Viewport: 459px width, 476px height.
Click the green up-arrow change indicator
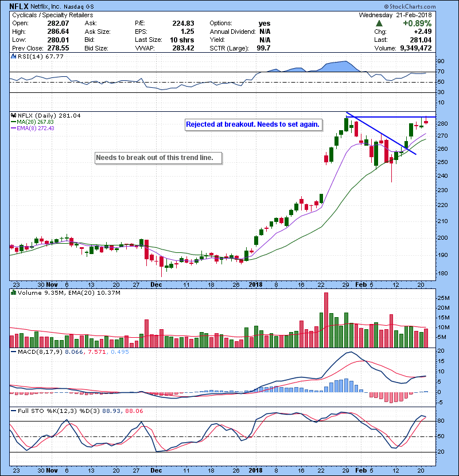(x=379, y=24)
